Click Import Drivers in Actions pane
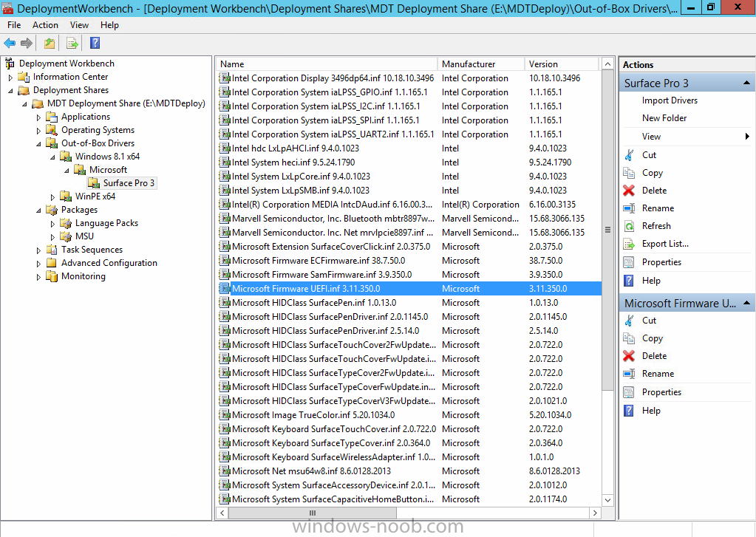The width and height of the screenshot is (756, 537). [x=670, y=100]
